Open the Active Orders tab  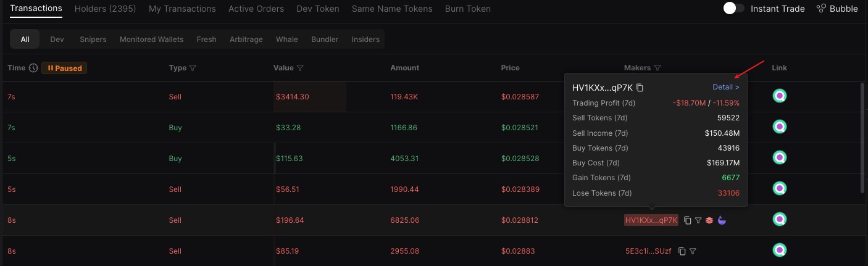tap(256, 9)
